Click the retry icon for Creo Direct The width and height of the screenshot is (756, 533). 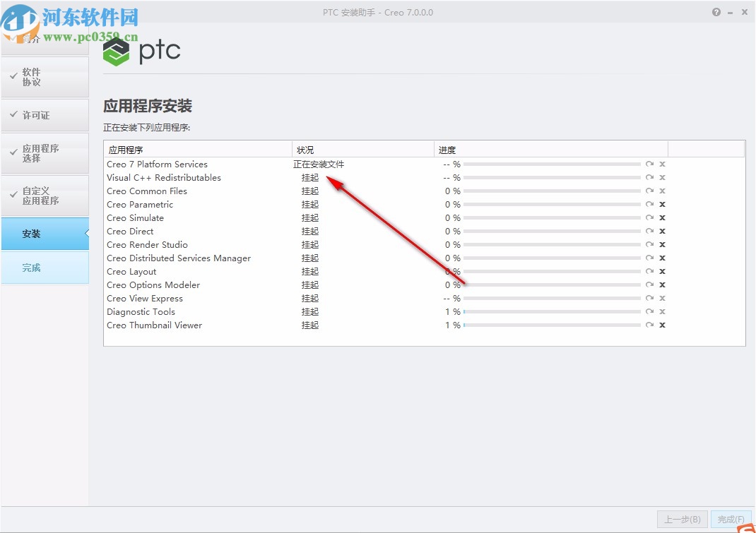click(x=649, y=231)
